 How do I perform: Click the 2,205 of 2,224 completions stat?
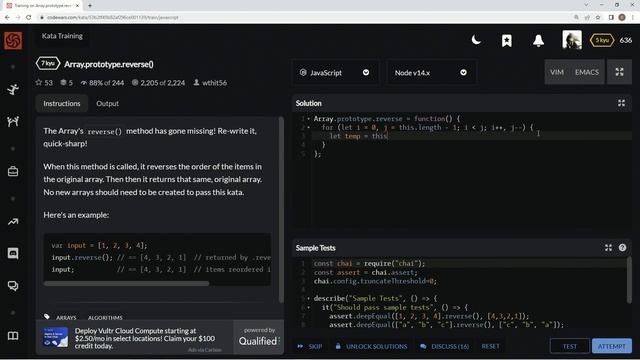(x=158, y=82)
